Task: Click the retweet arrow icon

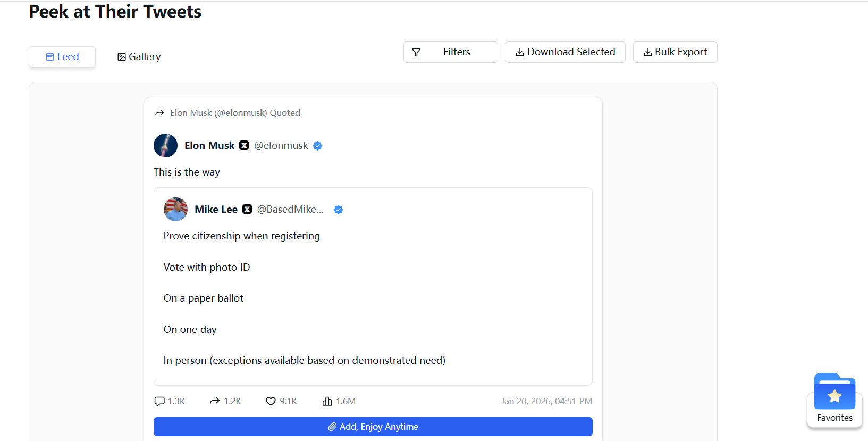Action: tap(215, 401)
